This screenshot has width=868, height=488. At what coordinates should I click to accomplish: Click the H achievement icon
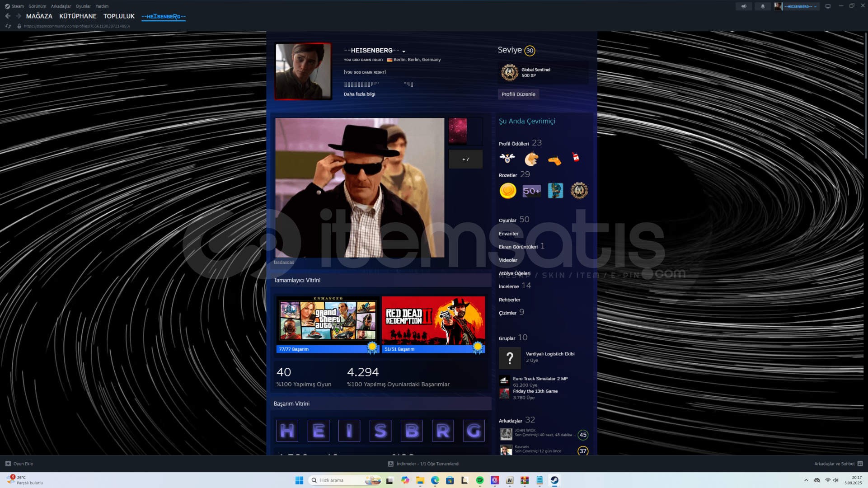click(287, 431)
